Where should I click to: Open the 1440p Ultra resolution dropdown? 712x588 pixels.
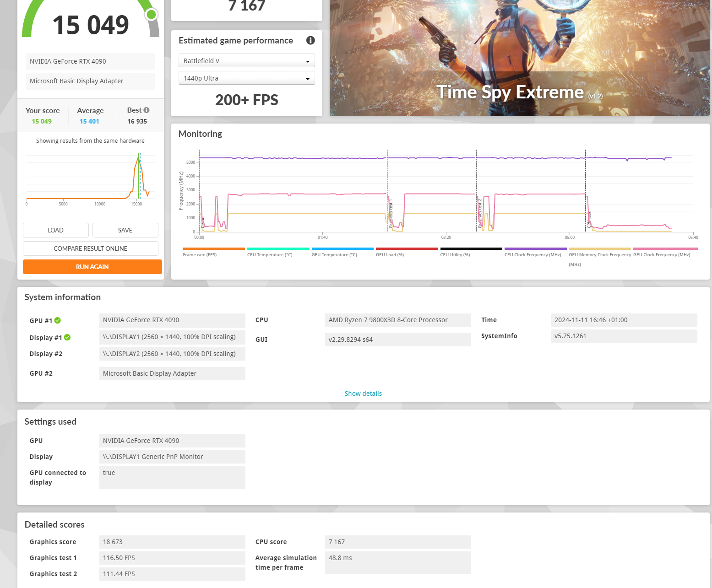point(246,78)
